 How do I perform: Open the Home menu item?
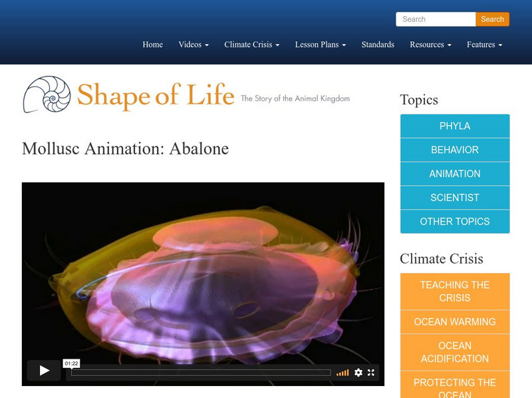coord(152,45)
